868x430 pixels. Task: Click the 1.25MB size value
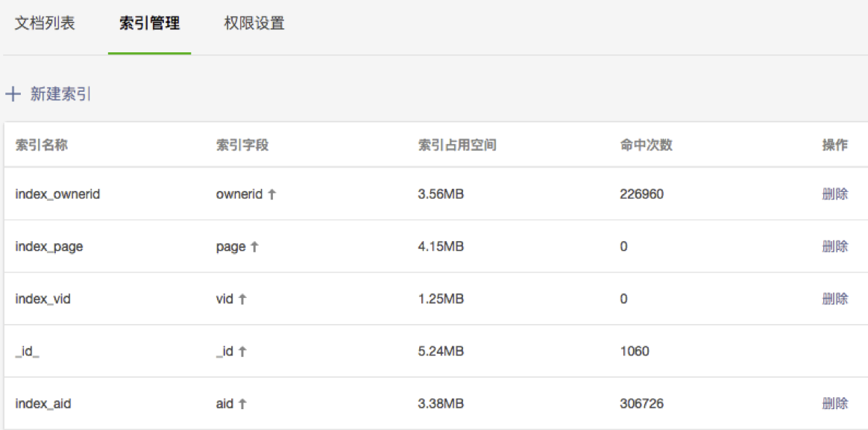(441, 299)
